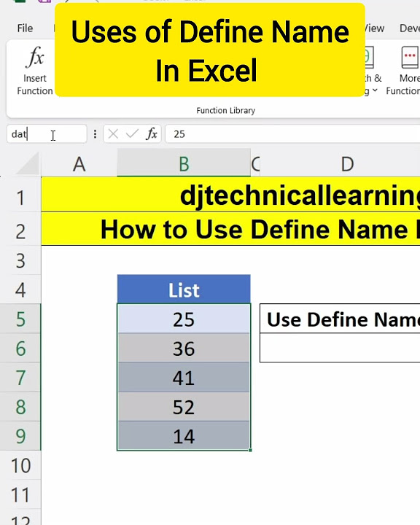Cancel the formula bar entry
The image size is (420, 525).
(x=113, y=134)
